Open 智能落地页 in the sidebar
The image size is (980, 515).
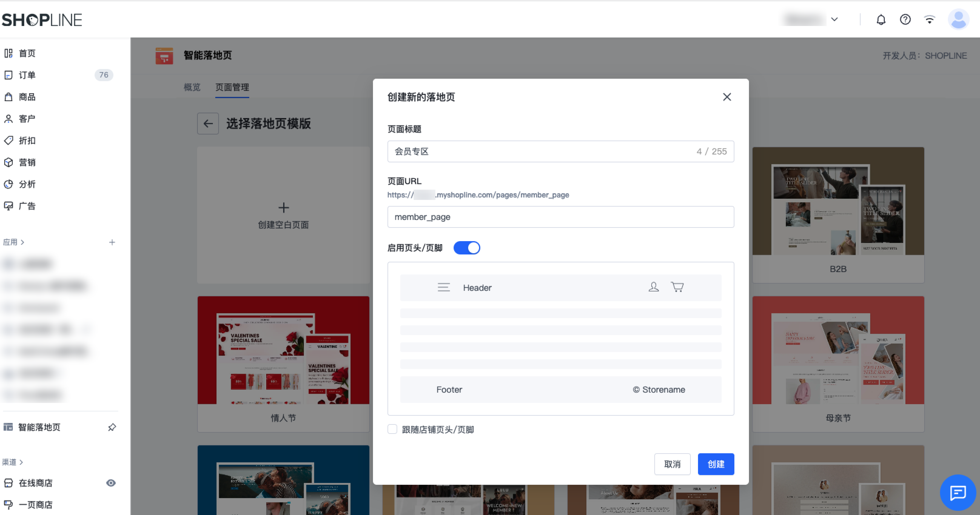tap(39, 427)
